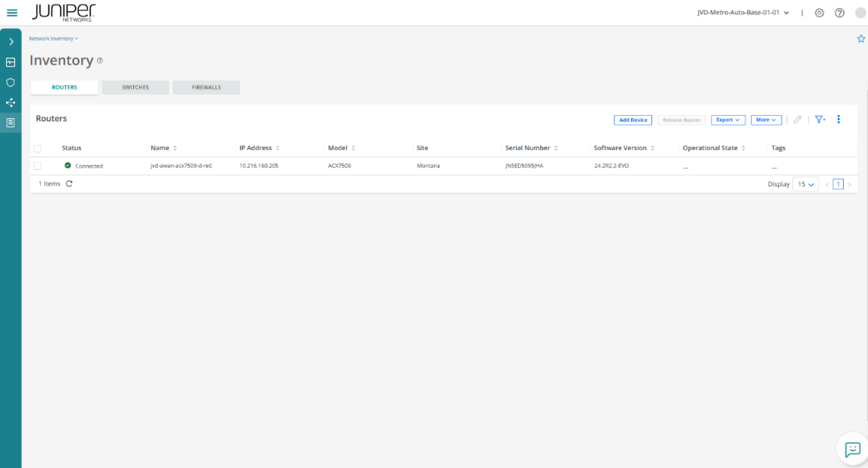Open the monitoring dashboard sidebar icon

pos(11,63)
